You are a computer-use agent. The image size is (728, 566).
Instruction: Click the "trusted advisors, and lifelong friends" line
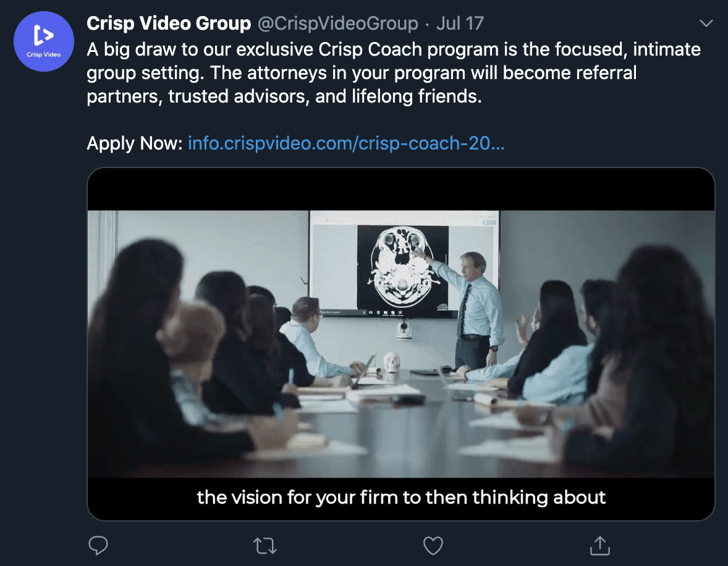pyautogui.click(x=284, y=97)
